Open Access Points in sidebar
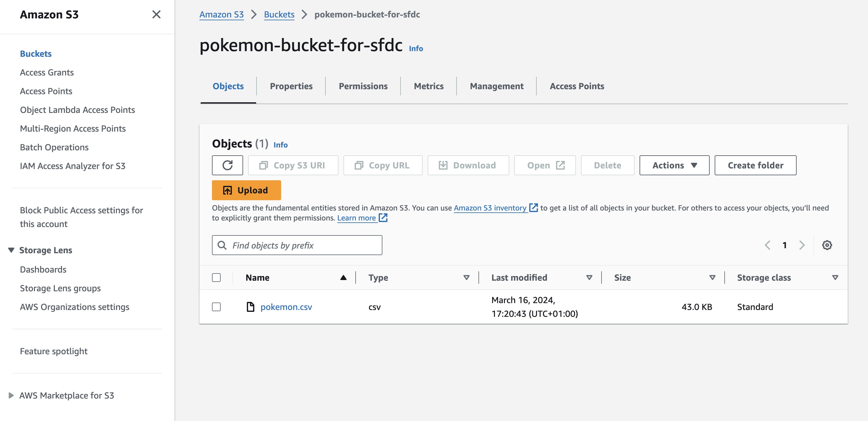Screen dimensions: 868x421 pos(46,91)
